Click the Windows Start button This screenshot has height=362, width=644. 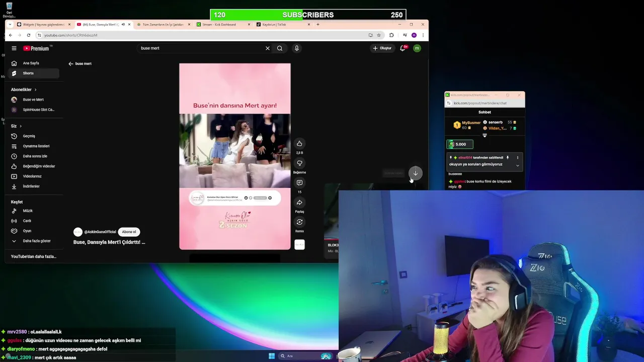[x=272, y=356]
